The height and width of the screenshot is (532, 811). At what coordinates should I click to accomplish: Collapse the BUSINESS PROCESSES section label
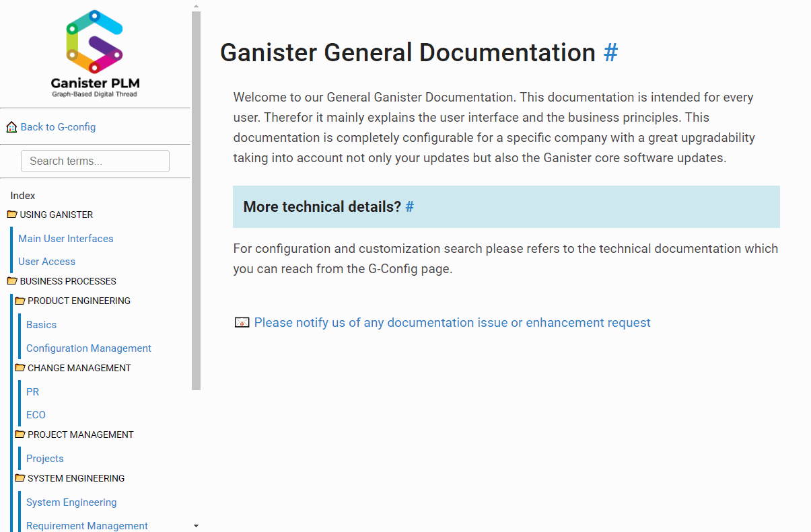[68, 281]
